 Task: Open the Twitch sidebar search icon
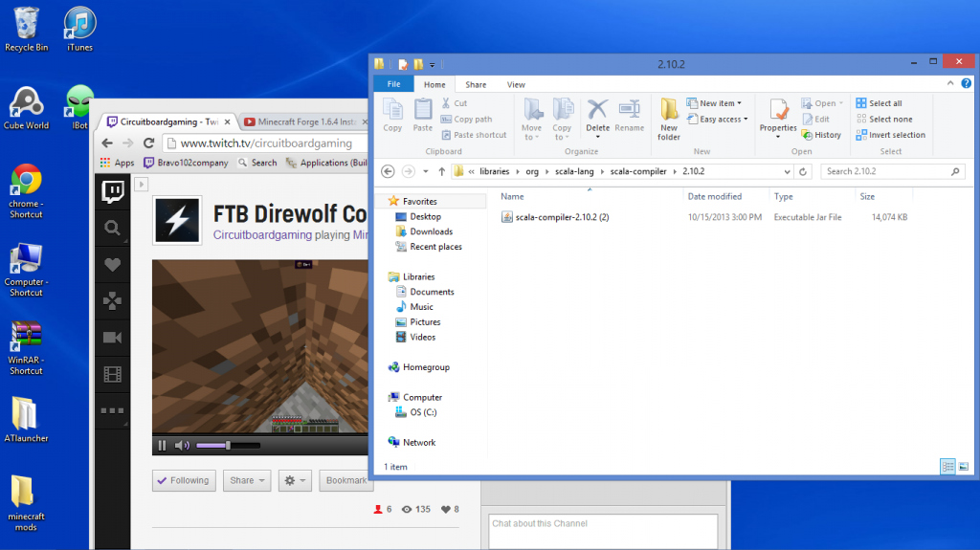112,228
